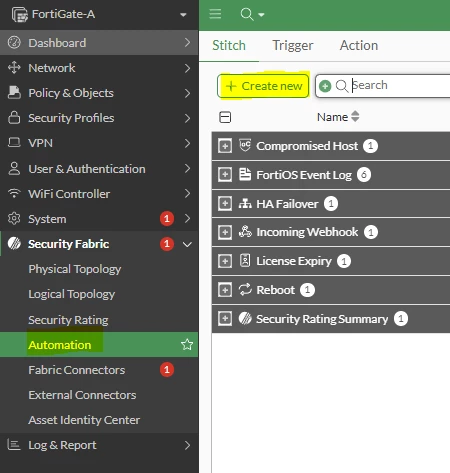
Task: Click the Security Profiles lock icon
Action: click(14, 118)
